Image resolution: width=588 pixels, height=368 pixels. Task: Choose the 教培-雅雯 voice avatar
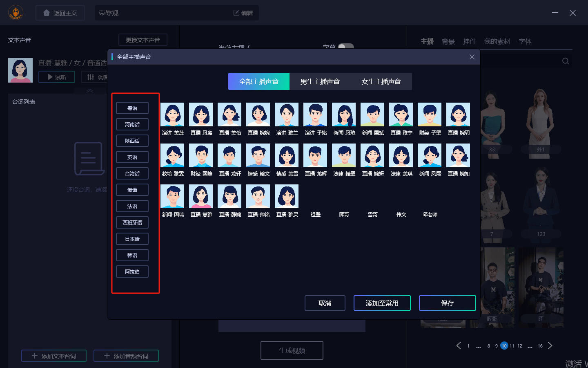172,156
